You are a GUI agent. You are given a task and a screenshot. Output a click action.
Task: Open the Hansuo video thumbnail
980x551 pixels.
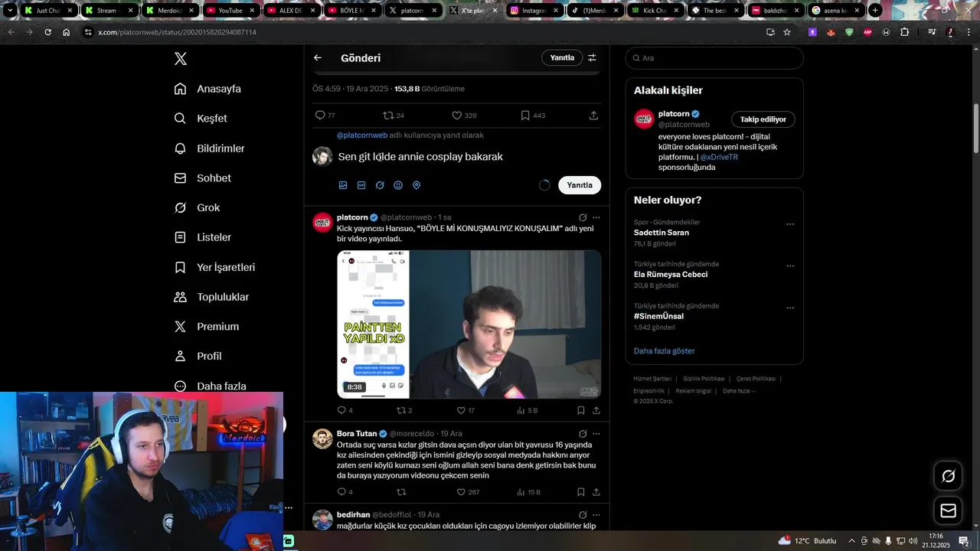pyautogui.click(x=469, y=324)
